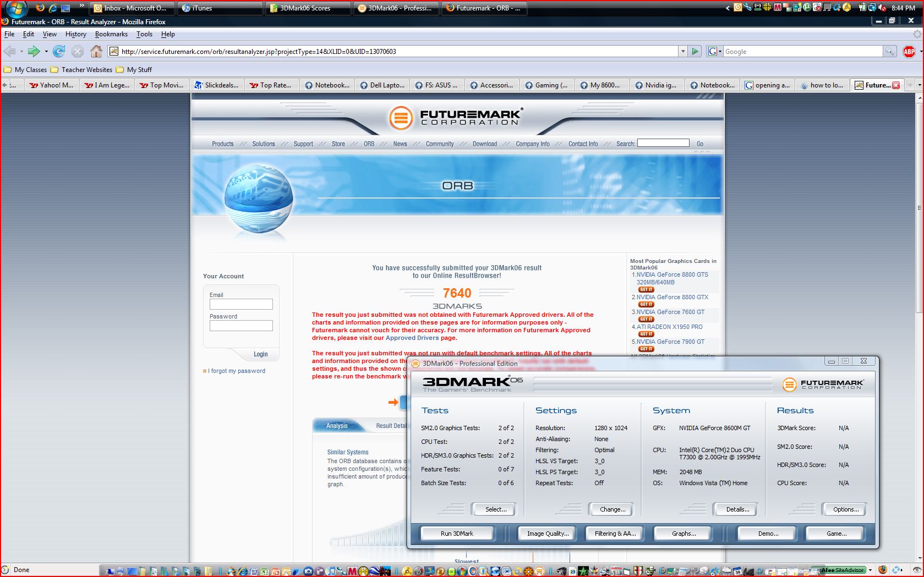Click the Details... button under System
This screenshot has width=924, height=577.
coord(737,509)
